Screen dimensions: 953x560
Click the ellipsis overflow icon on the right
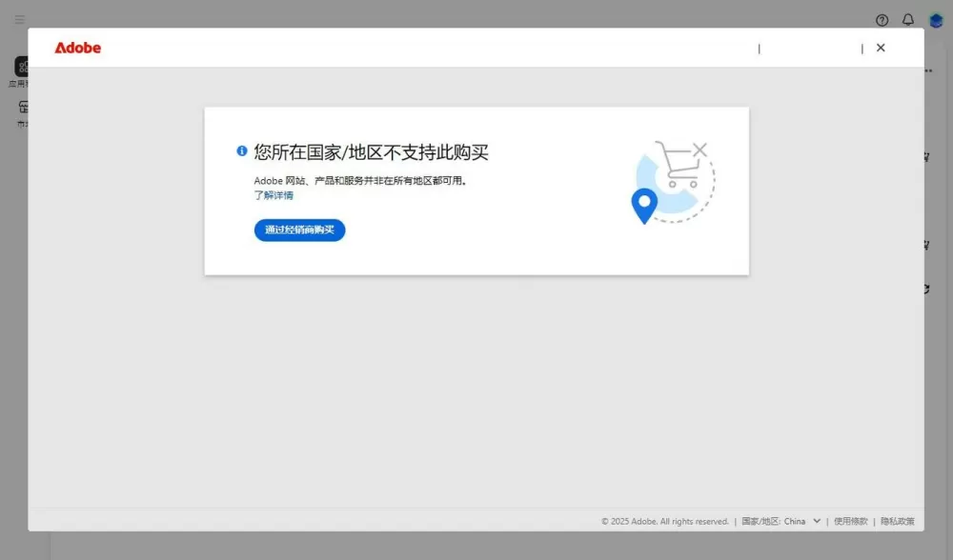(926, 71)
